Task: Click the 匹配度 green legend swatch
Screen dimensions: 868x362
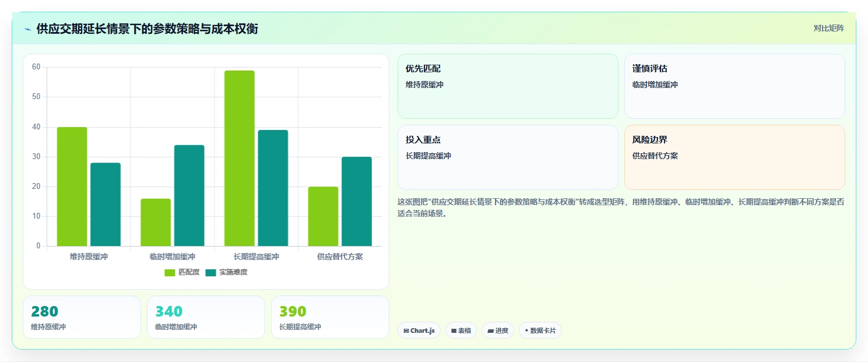Action: tap(170, 272)
